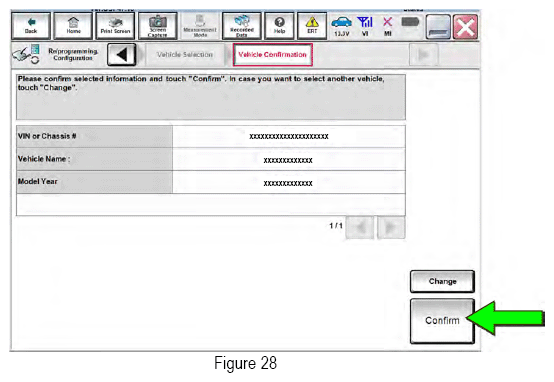This screenshot has width=554, height=382.
Task: Click the confirm instructions message box
Action: pos(211,97)
